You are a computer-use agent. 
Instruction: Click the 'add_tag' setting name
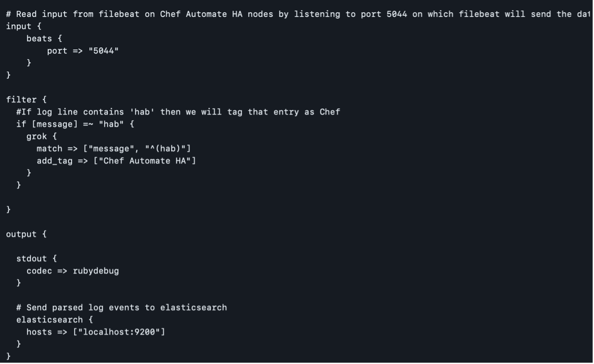point(55,161)
